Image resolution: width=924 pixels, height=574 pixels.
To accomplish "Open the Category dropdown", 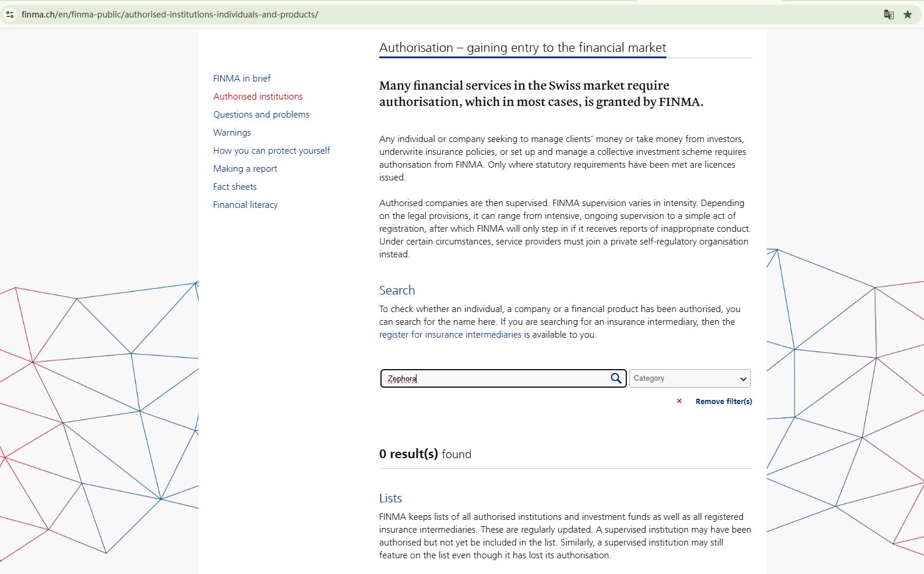I will tap(690, 378).
